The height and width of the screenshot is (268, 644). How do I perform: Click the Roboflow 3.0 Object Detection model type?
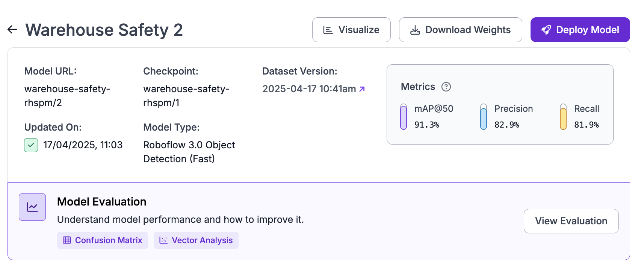pyautogui.click(x=189, y=152)
